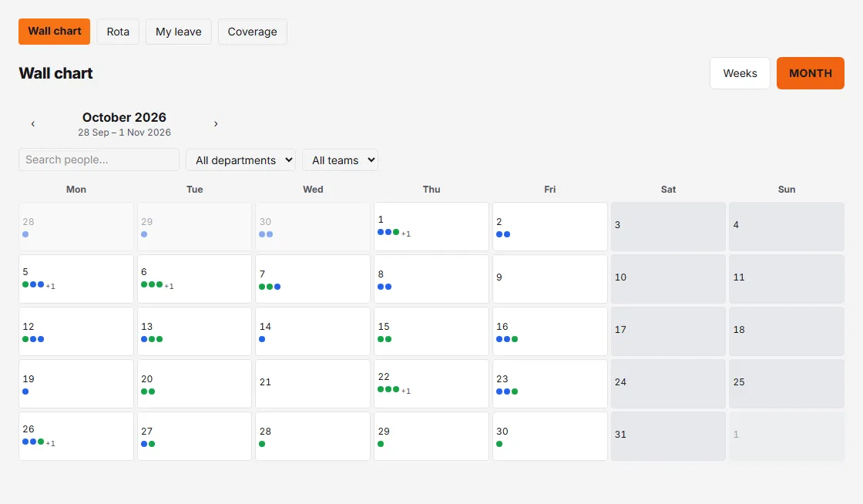Click the +1 overflow on October 6
Image resolution: width=863 pixels, height=504 pixels.
[x=169, y=286]
